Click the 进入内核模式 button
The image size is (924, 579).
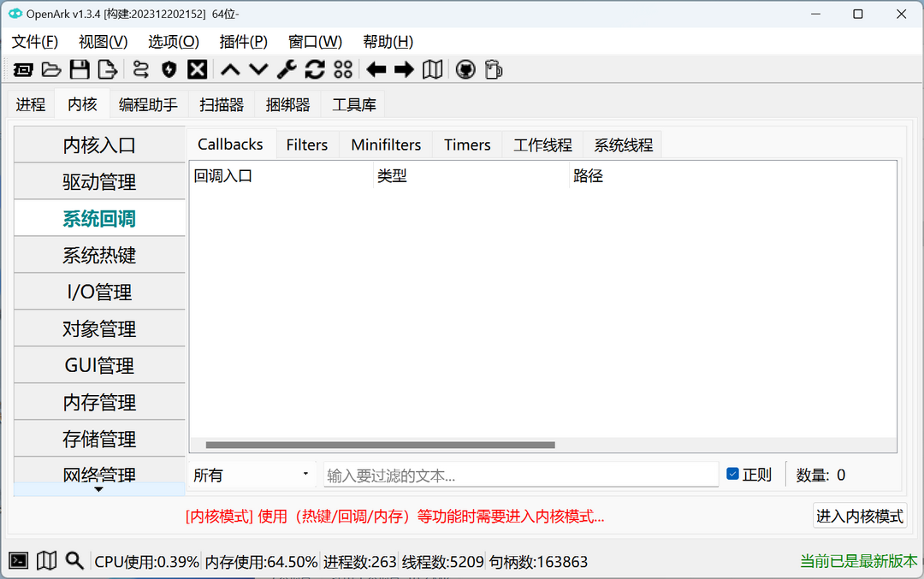tap(859, 516)
